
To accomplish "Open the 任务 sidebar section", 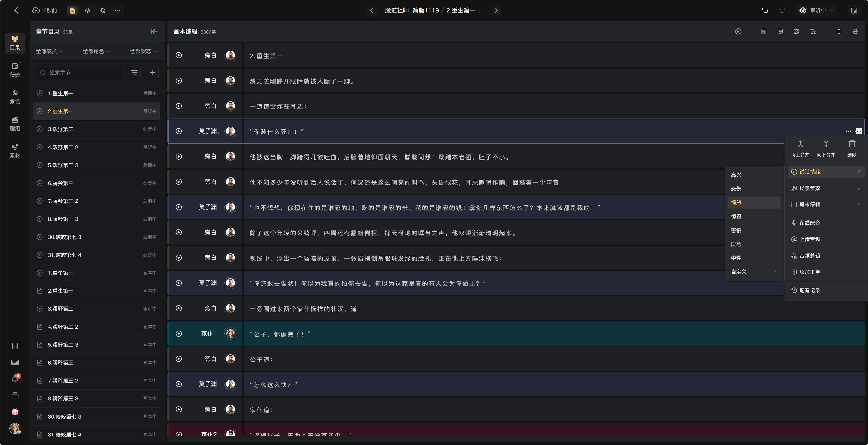I will pos(15,70).
